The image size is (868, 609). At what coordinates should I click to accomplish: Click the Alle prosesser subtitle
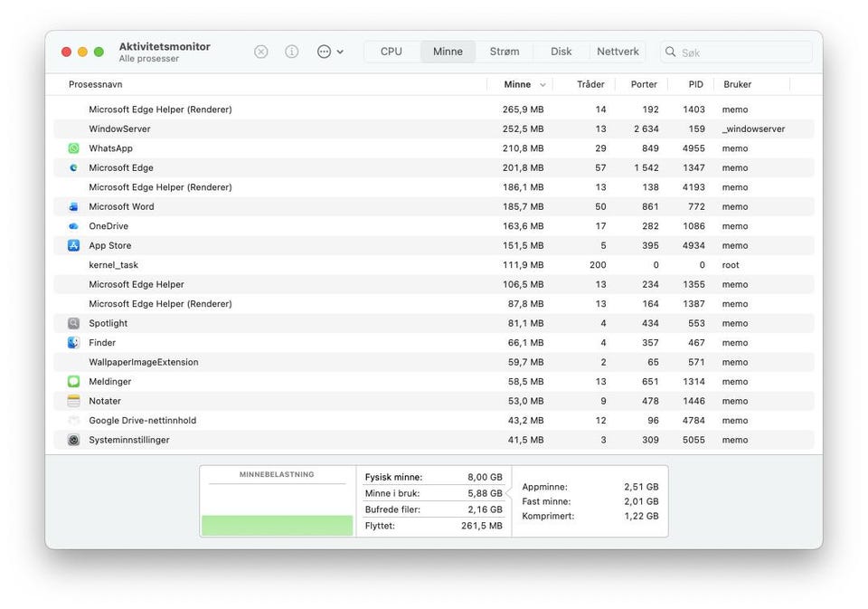149,59
